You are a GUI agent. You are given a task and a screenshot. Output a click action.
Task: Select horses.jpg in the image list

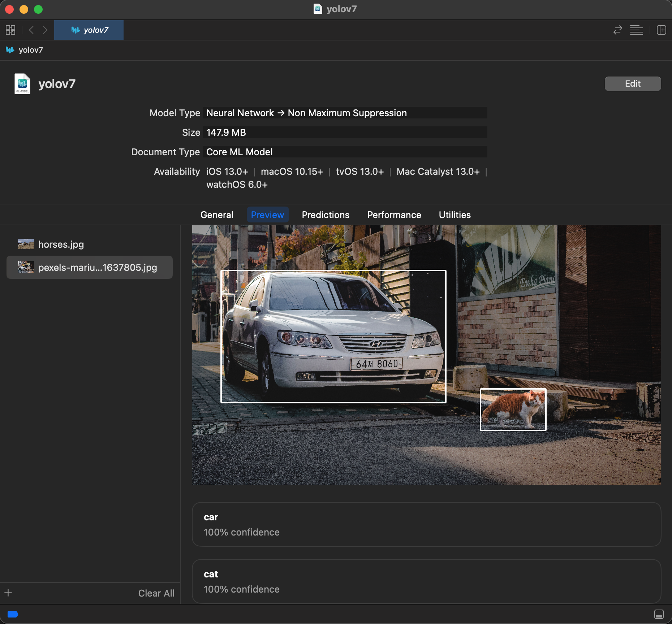tap(61, 244)
